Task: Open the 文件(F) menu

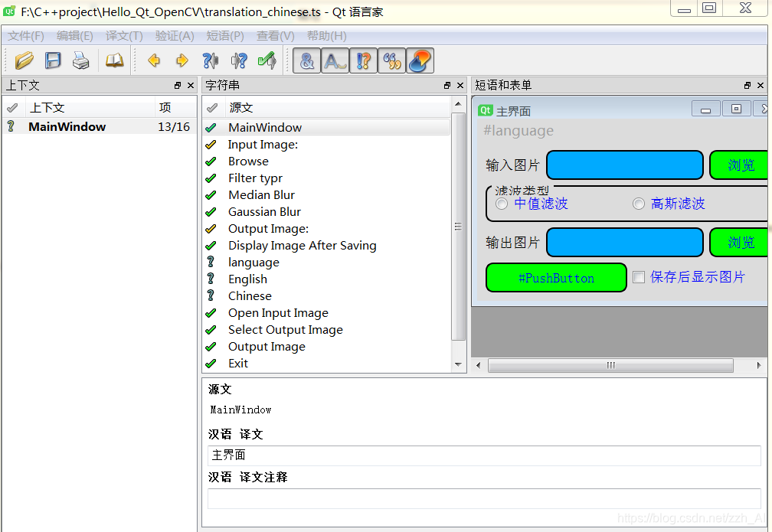Action: pos(25,36)
